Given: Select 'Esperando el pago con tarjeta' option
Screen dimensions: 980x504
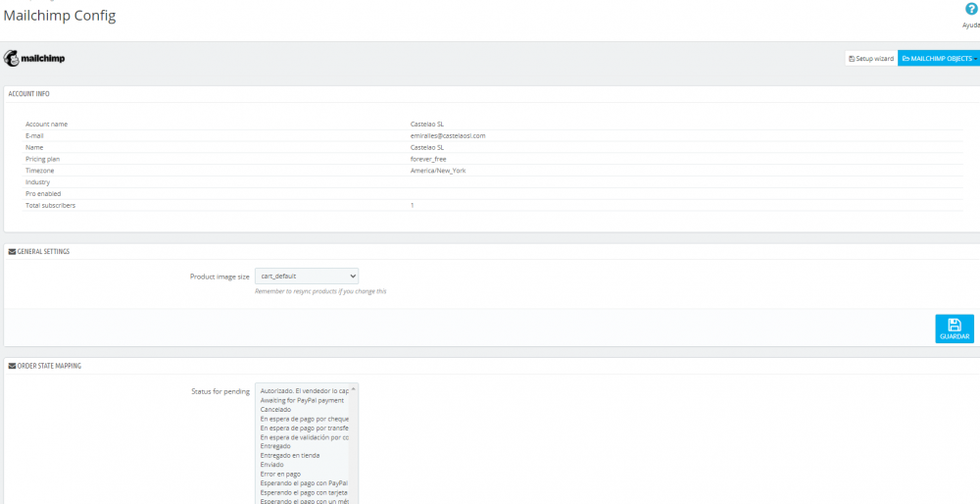Looking at the screenshot, I should [x=304, y=492].
